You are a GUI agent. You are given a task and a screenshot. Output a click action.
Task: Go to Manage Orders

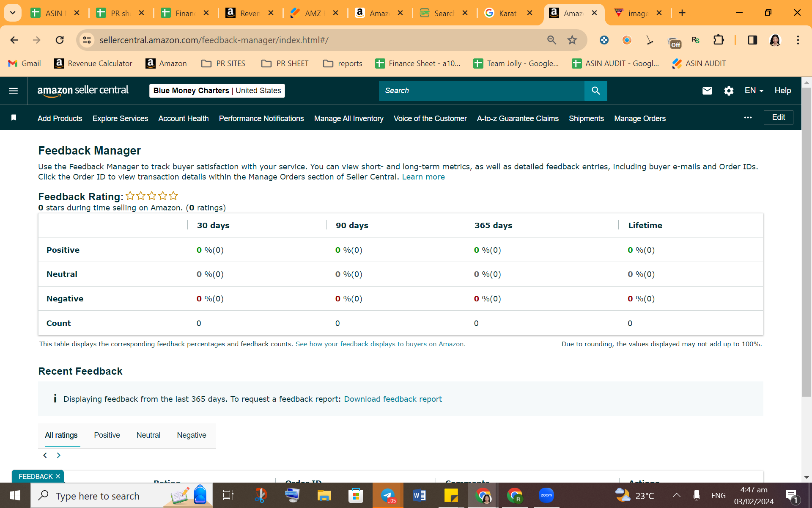640,119
